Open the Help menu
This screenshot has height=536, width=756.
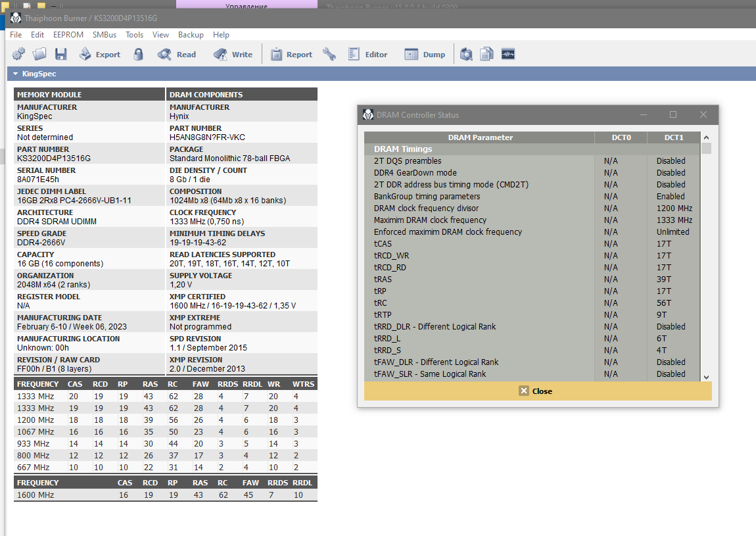(222, 35)
